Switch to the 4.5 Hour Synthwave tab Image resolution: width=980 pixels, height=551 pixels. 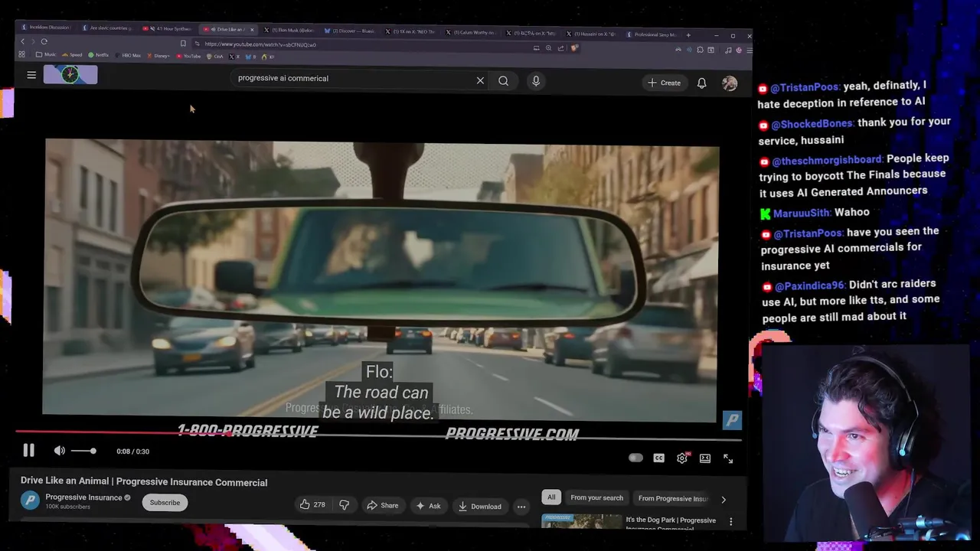click(168, 29)
